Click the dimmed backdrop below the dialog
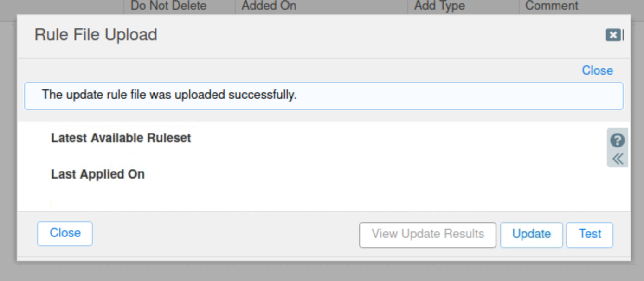644x281 pixels. pos(322,272)
